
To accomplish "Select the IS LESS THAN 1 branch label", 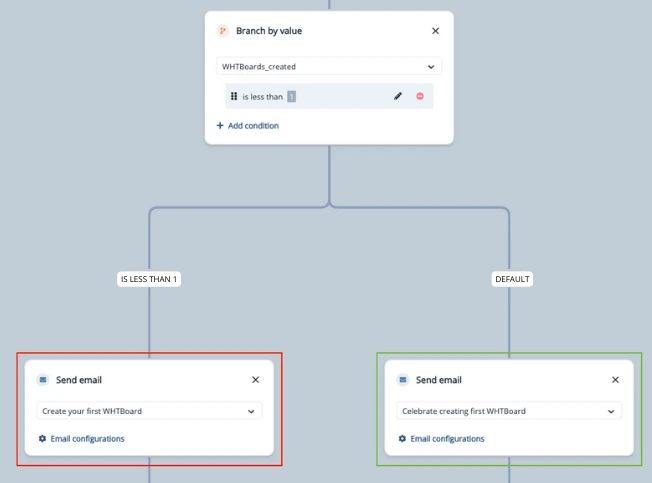I will [149, 279].
